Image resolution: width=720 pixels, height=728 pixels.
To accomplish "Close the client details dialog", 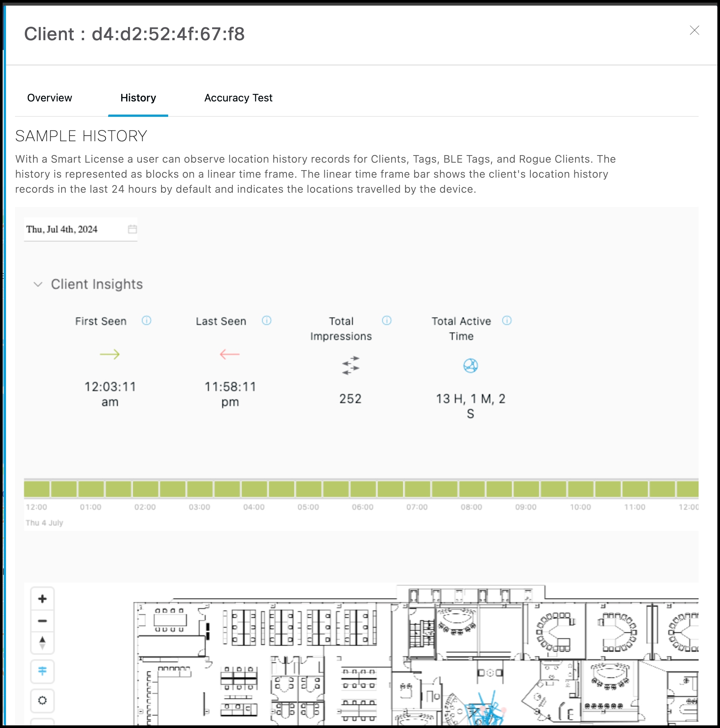I will click(x=694, y=30).
